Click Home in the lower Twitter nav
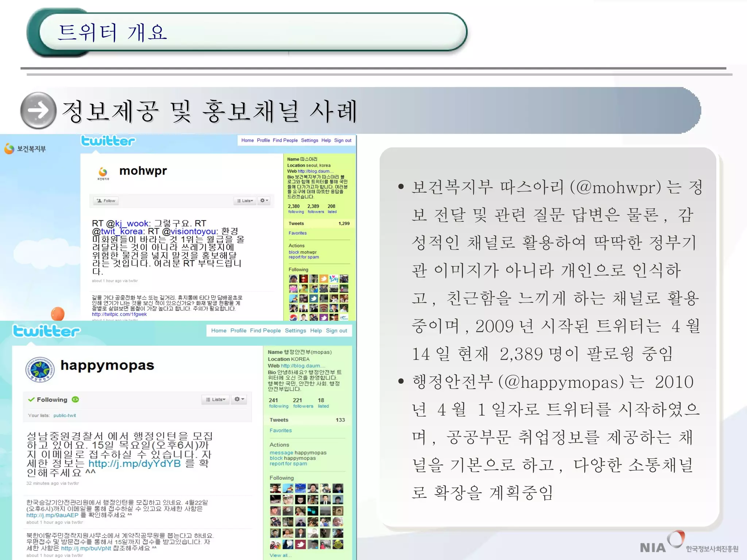747x560 pixels. [218, 331]
